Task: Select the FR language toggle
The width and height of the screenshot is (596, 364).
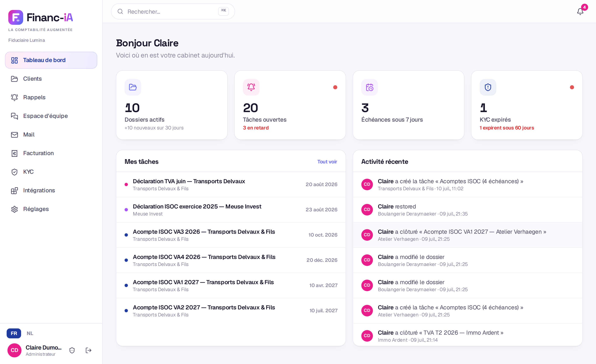Action: pyautogui.click(x=14, y=333)
